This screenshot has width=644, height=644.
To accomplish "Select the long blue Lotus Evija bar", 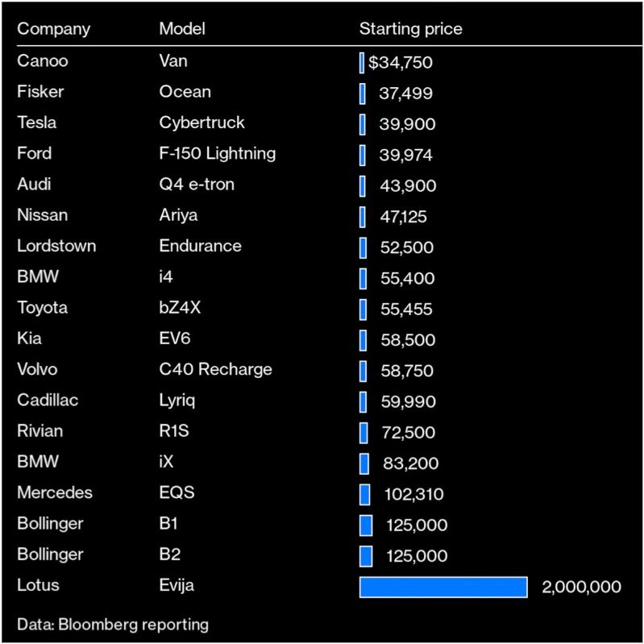I will pyautogui.click(x=442, y=587).
